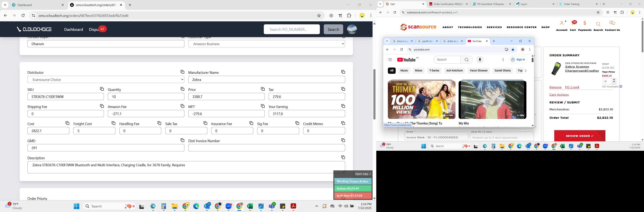The image size is (644, 212).
Task: Open the Dashboard link in CloudChoice
Action: pos(73,29)
